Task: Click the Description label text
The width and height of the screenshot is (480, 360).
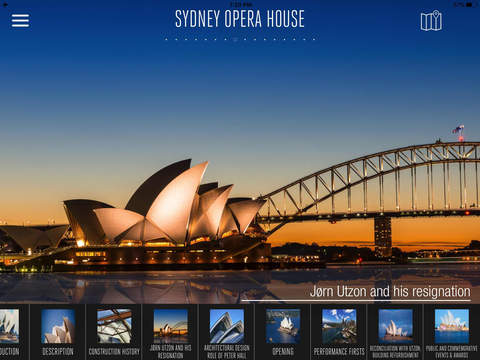Action: [58, 351]
